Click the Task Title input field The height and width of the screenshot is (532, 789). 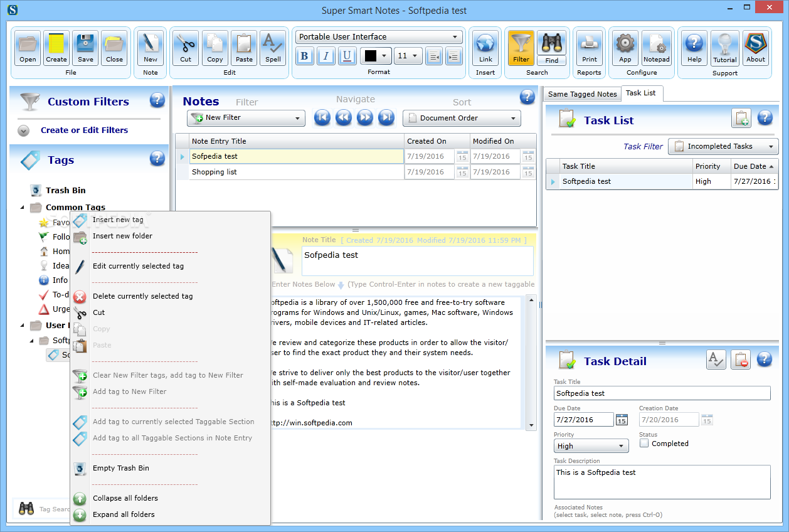point(662,393)
